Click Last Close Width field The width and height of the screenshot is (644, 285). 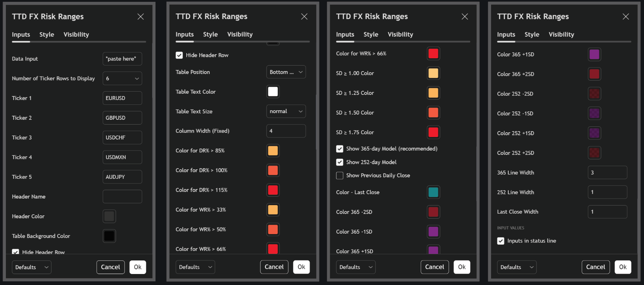(607, 212)
